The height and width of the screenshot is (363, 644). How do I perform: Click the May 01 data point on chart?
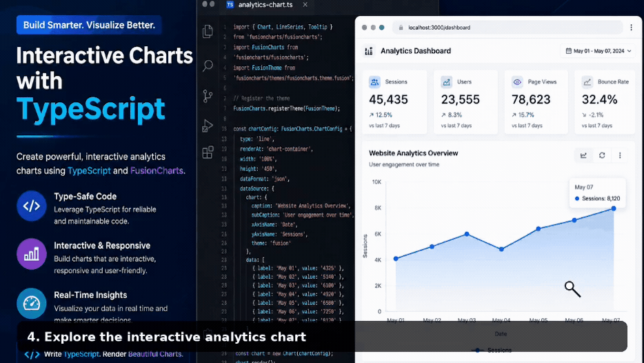[x=396, y=259]
